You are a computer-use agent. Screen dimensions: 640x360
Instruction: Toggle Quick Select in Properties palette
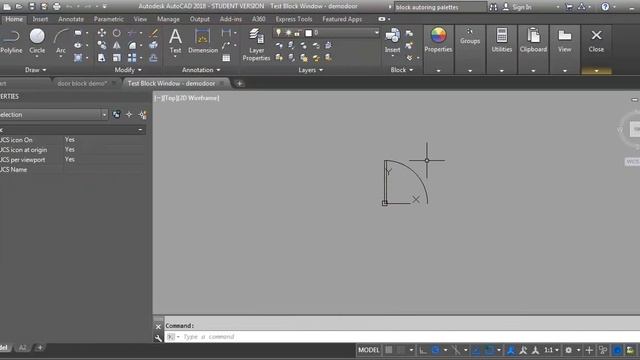[143, 115]
